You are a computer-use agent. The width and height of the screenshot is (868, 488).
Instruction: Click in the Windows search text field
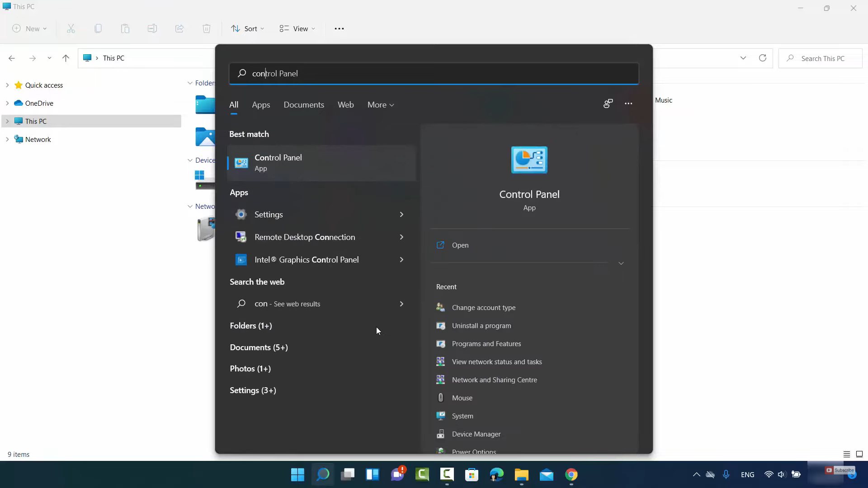coord(434,74)
